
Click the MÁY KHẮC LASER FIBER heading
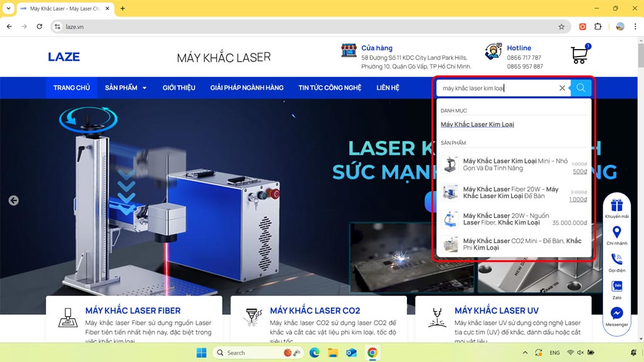133,310
